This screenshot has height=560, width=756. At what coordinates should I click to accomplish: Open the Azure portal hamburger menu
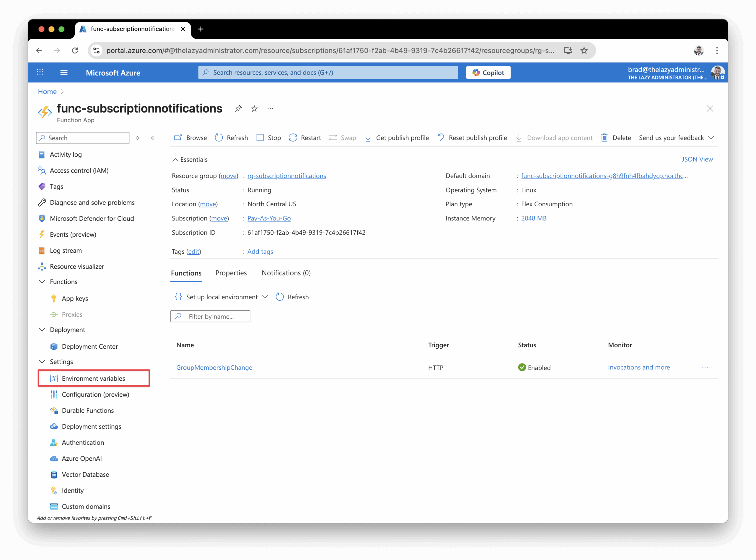[64, 72]
